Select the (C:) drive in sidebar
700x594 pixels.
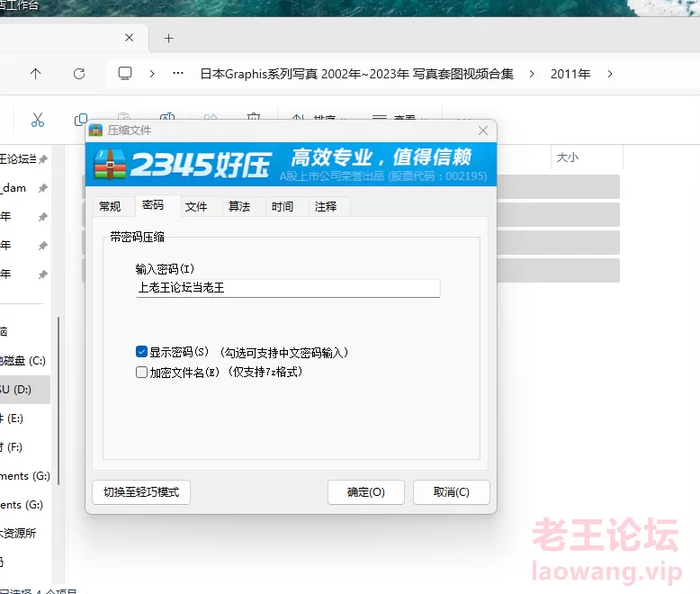(x=25, y=360)
